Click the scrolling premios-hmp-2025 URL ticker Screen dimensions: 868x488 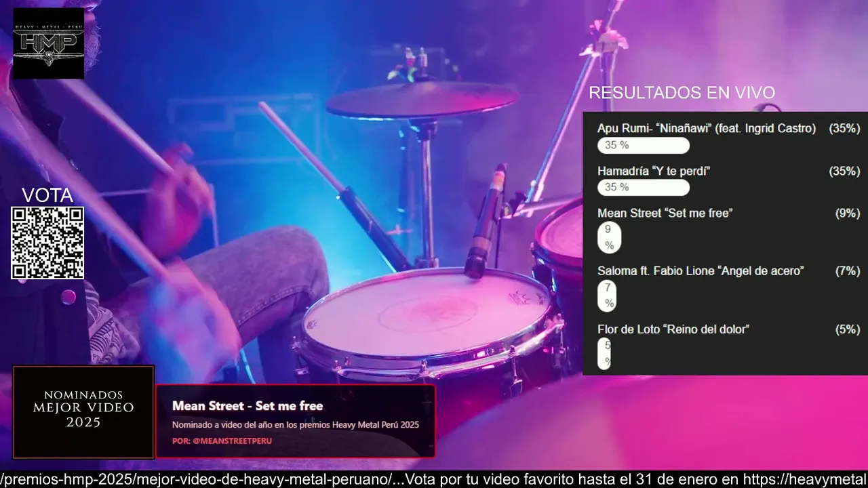point(196,479)
